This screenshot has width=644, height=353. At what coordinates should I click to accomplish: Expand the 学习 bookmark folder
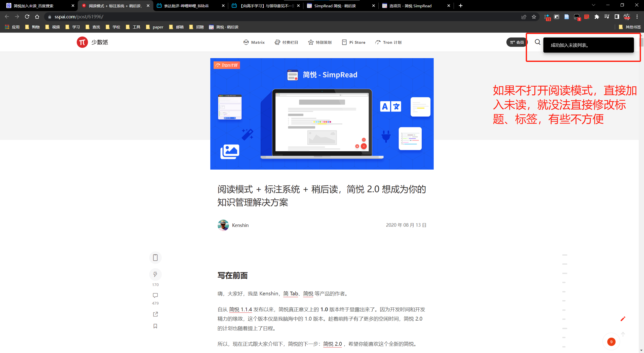pos(73,27)
